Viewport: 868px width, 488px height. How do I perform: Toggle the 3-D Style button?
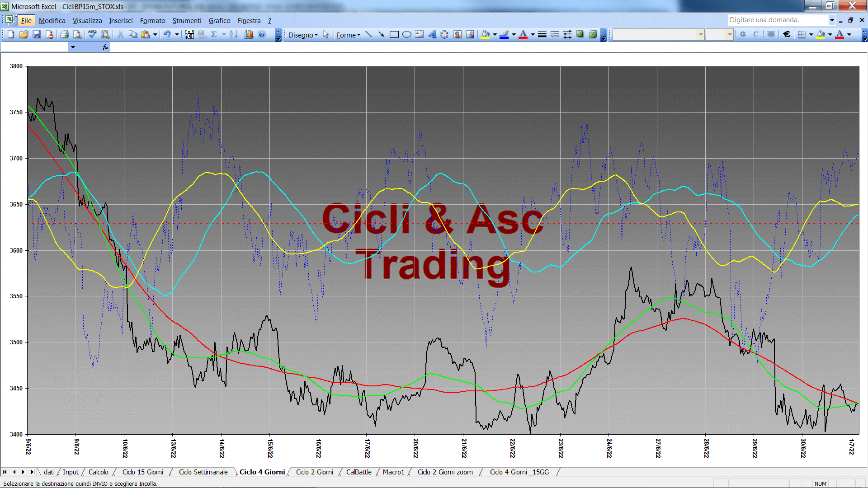click(x=593, y=34)
